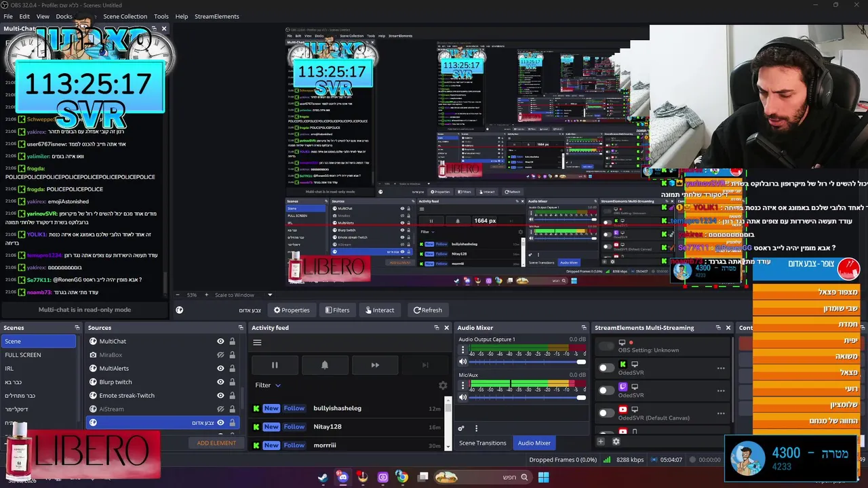
Task: Skip the current alert in Activity feed
Action: (375, 365)
